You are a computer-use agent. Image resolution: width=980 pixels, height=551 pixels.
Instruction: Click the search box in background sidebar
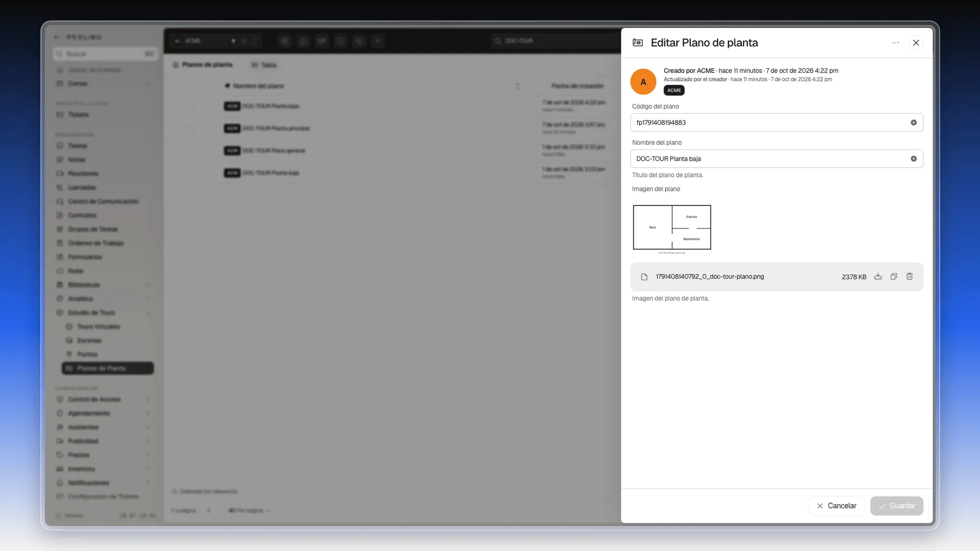[x=106, y=54]
